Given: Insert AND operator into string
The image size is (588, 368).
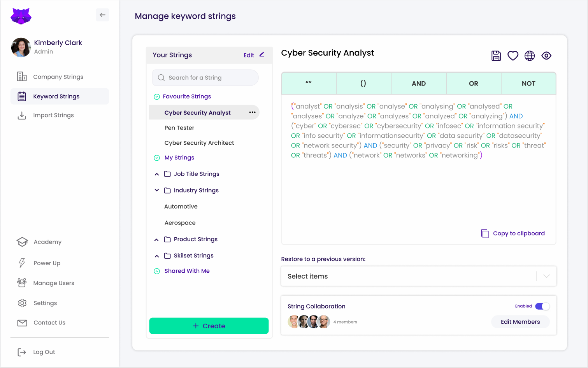Looking at the screenshot, I should pos(418,84).
